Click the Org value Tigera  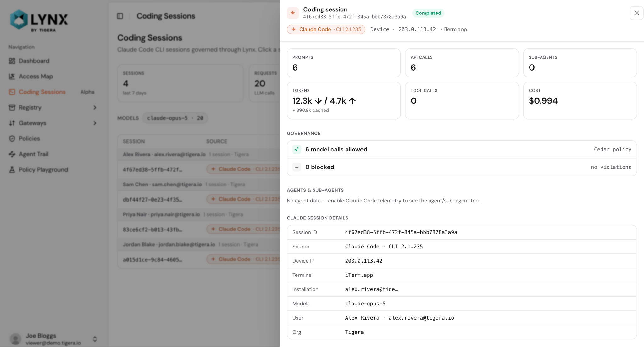tap(354, 332)
